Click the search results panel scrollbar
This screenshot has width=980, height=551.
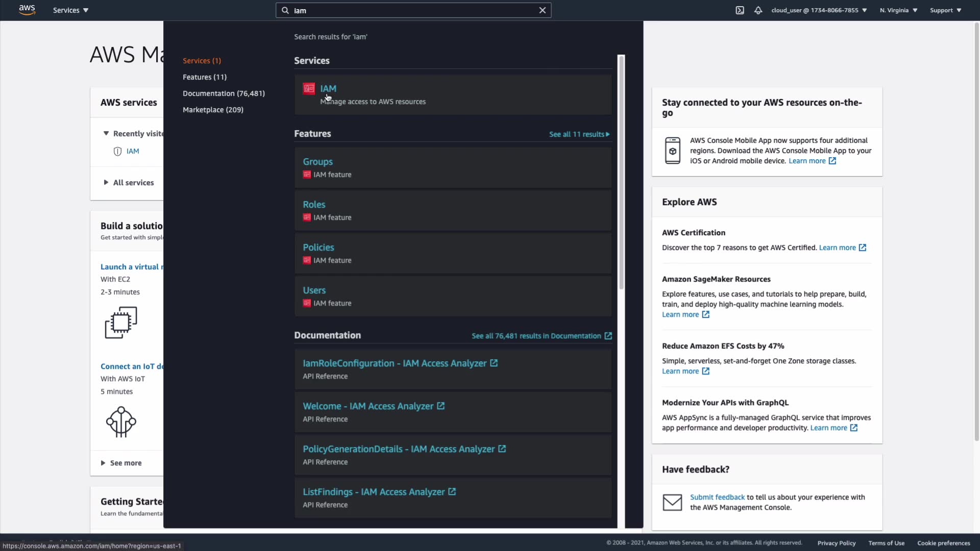pos(621,173)
